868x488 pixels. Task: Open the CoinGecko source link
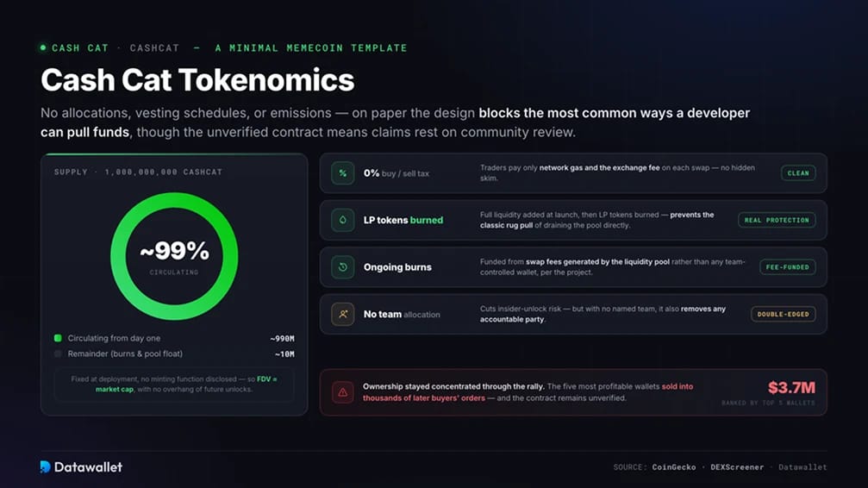tap(674, 467)
